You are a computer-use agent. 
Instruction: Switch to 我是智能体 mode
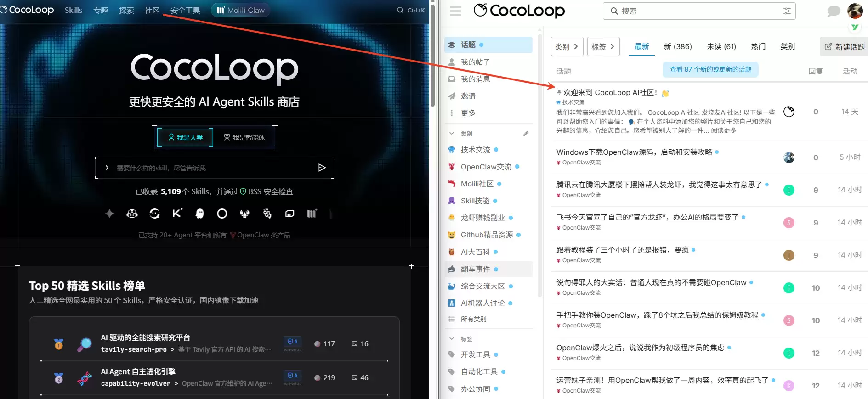[244, 137]
